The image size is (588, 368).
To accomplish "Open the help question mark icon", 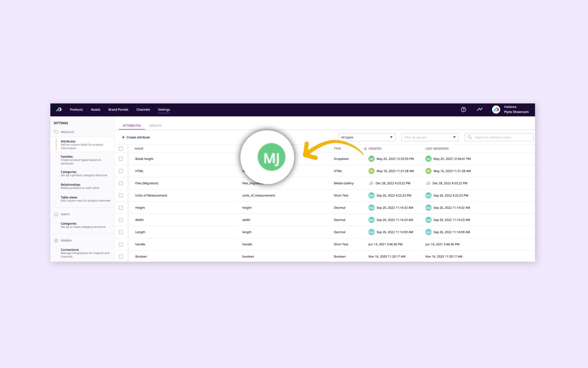I will [x=463, y=109].
